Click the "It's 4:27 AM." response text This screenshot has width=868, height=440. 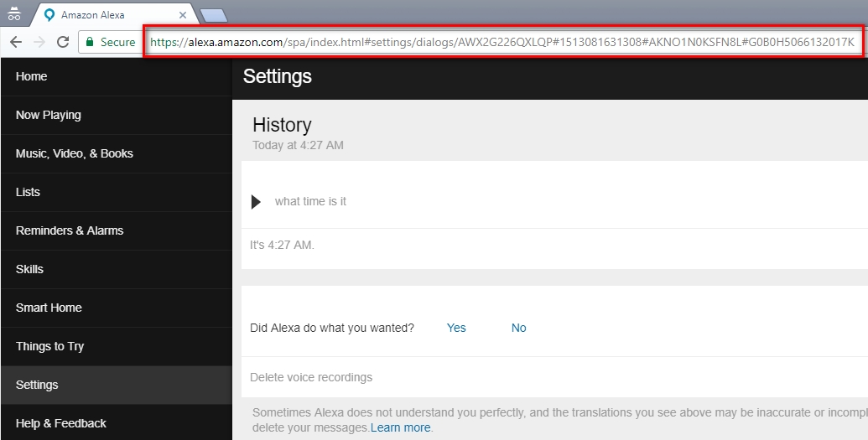282,245
